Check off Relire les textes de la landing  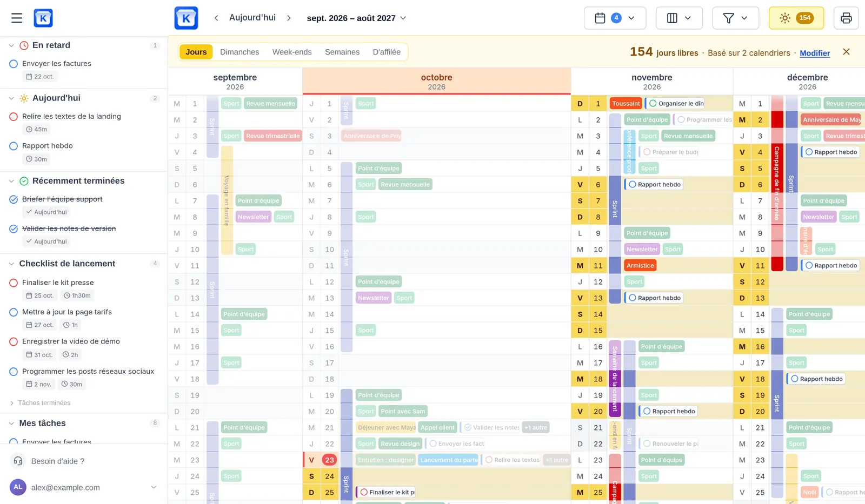14,117
